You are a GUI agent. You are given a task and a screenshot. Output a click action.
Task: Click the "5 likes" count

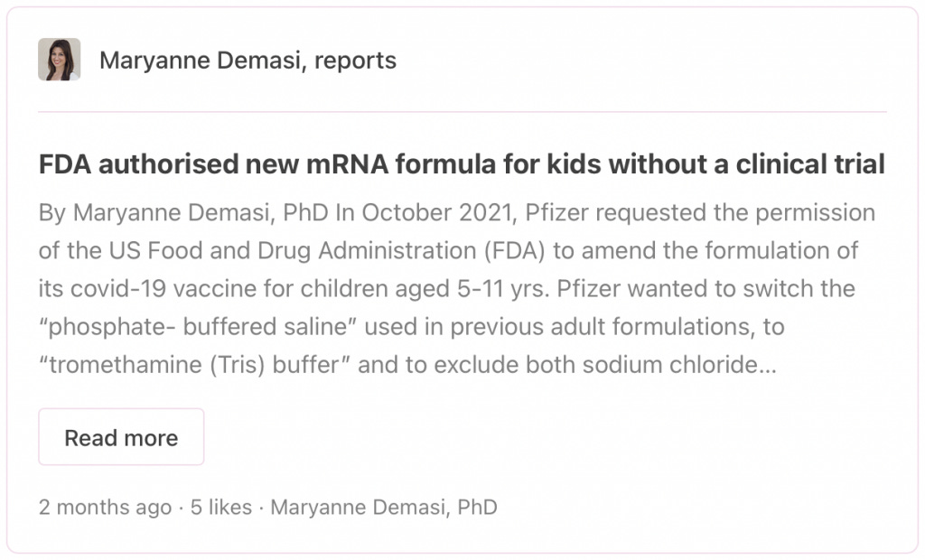coord(221,508)
